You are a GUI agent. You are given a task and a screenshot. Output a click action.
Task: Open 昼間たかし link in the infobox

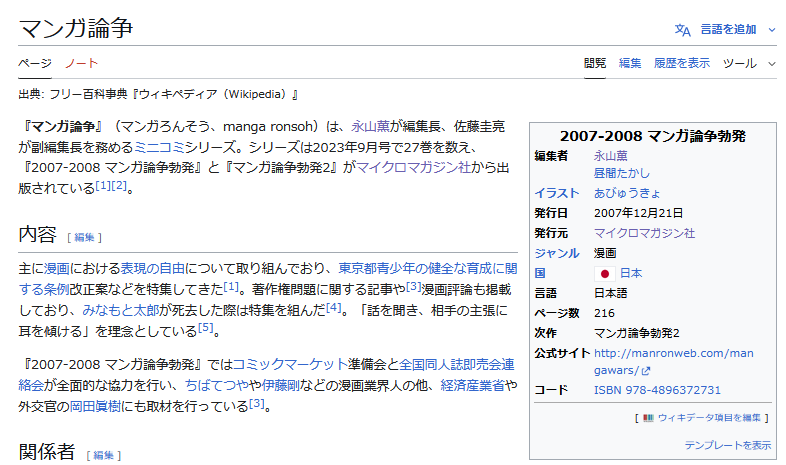pos(622,173)
